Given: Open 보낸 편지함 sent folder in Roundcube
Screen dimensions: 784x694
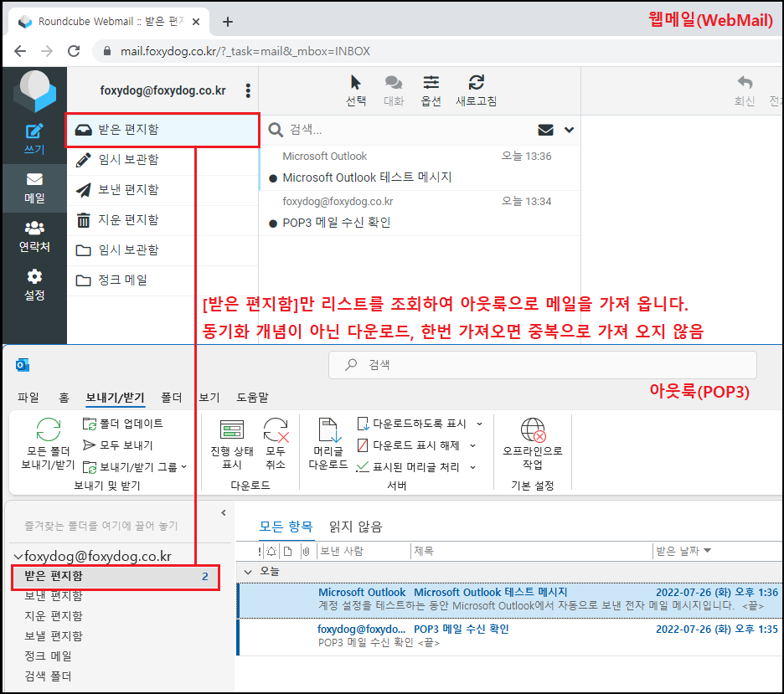Looking at the screenshot, I should click(x=162, y=190).
